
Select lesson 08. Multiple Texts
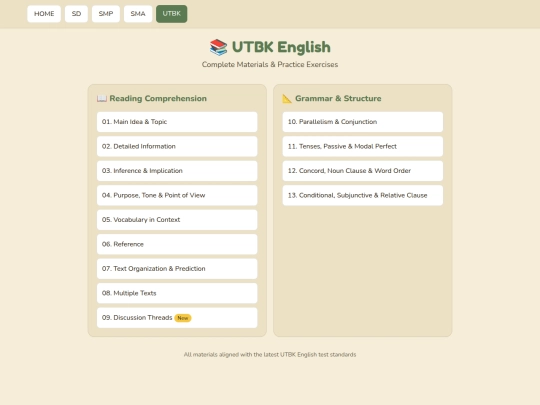[177, 293]
